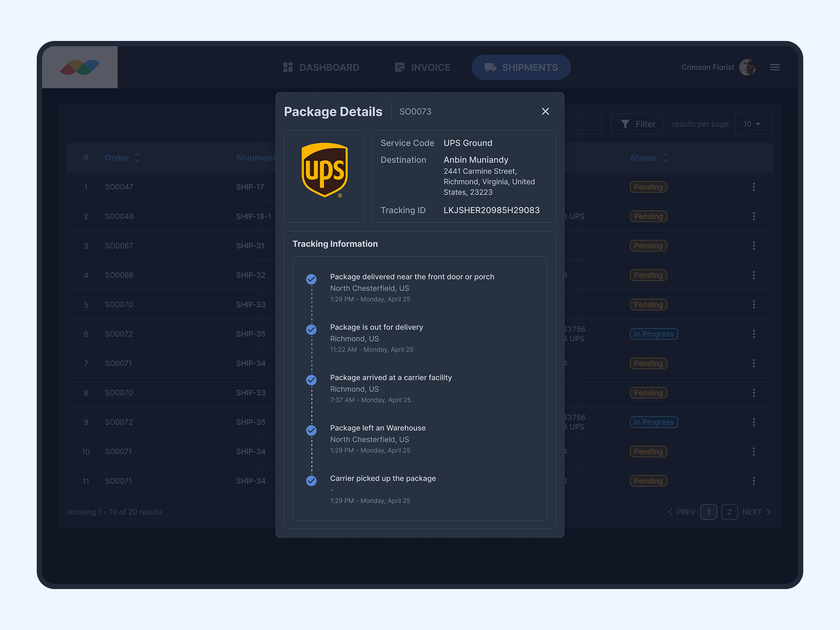Screen dimensions: 840x630
Task: Click Crimson Florist account name
Action: [708, 67]
